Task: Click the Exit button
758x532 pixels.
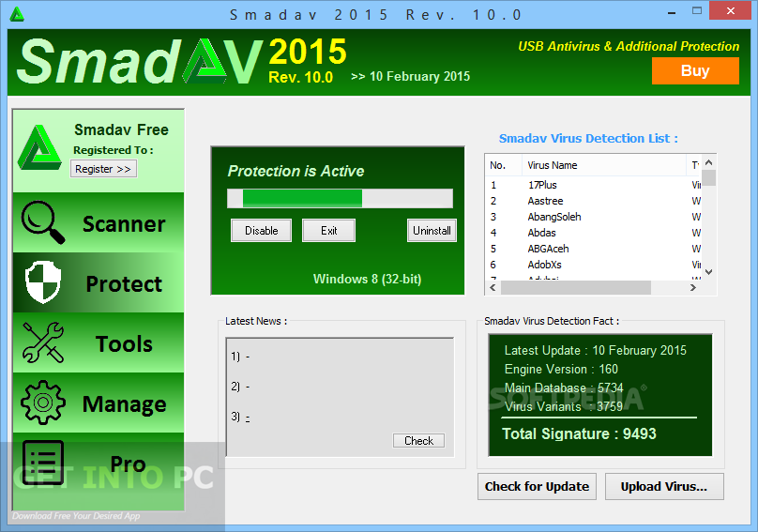Action: point(328,231)
